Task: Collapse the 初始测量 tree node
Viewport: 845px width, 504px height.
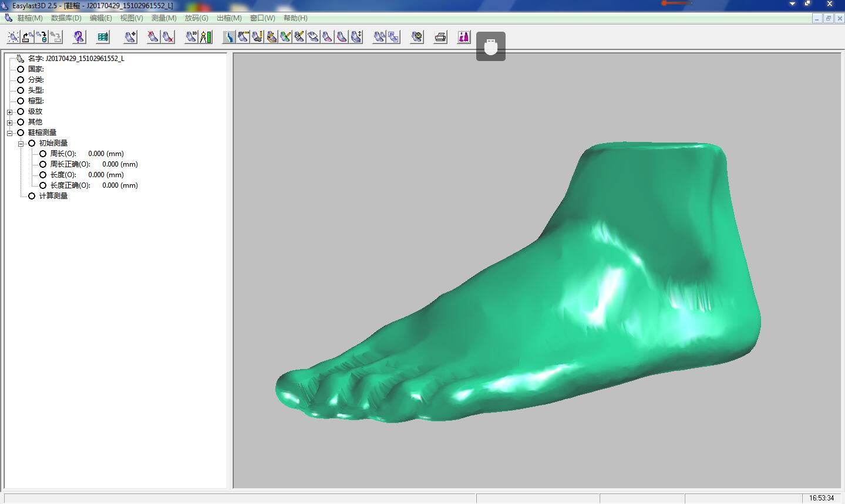Action: tap(21, 143)
